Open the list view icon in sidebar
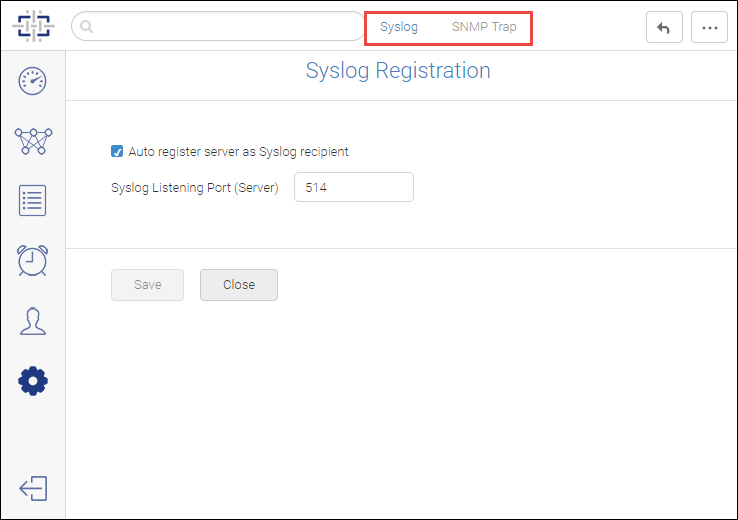This screenshot has height=520, width=738. pos(32,200)
